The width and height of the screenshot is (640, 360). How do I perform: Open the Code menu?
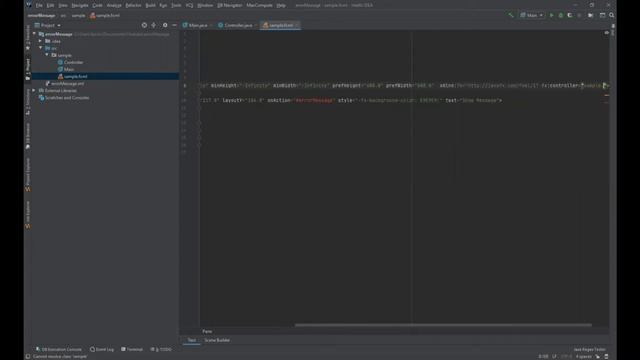click(x=98, y=5)
